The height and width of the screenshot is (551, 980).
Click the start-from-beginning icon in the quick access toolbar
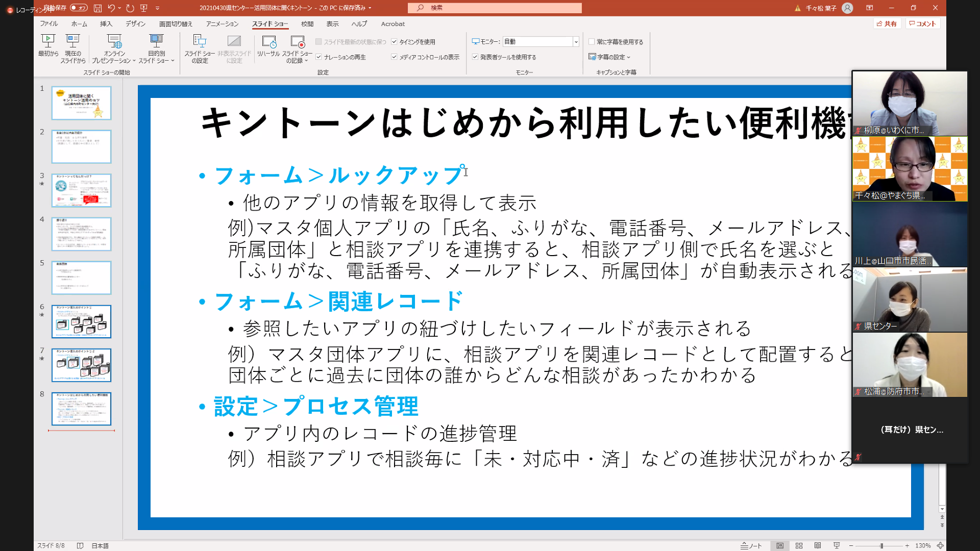(x=144, y=8)
